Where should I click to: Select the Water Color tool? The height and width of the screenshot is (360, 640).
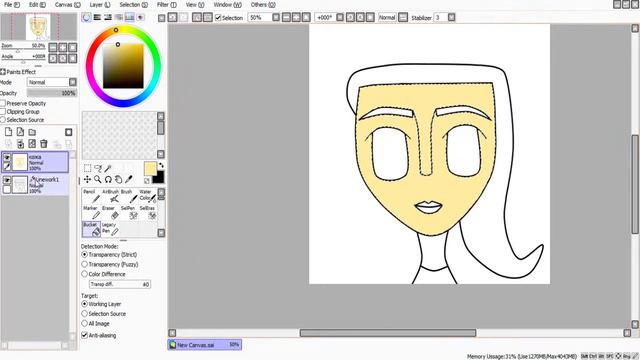pos(147,196)
